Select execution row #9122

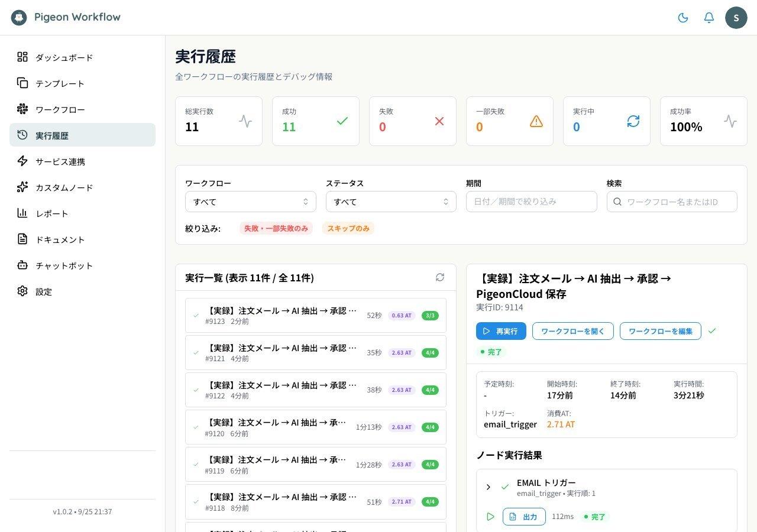coord(316,390)
